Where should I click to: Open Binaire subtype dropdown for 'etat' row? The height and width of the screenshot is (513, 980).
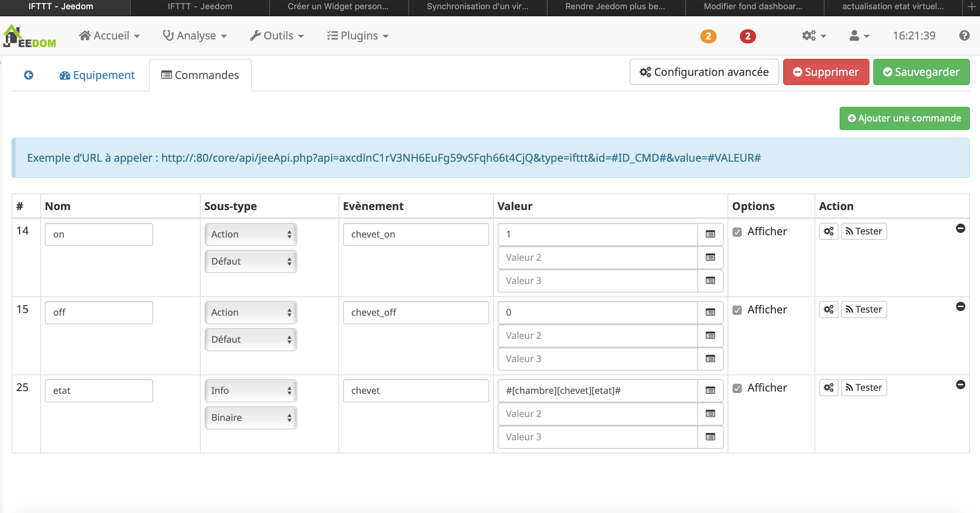pyautogui.click(x=251, y=418)
